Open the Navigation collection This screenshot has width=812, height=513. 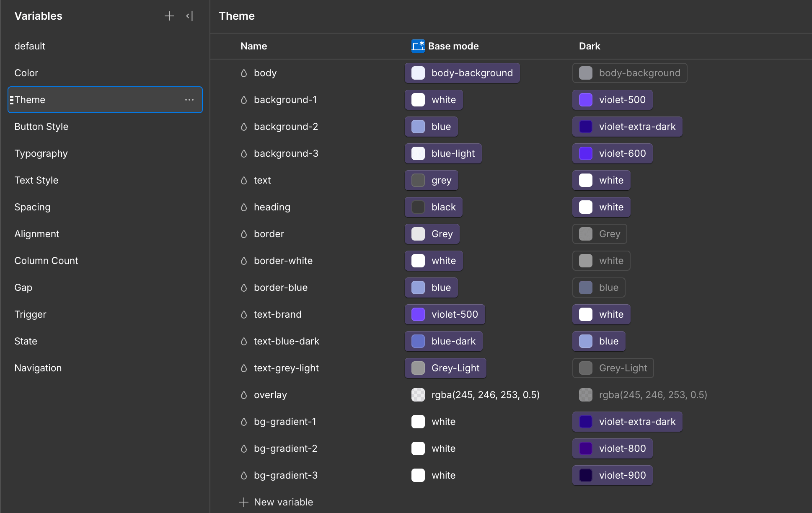click(x=105, y=368)
